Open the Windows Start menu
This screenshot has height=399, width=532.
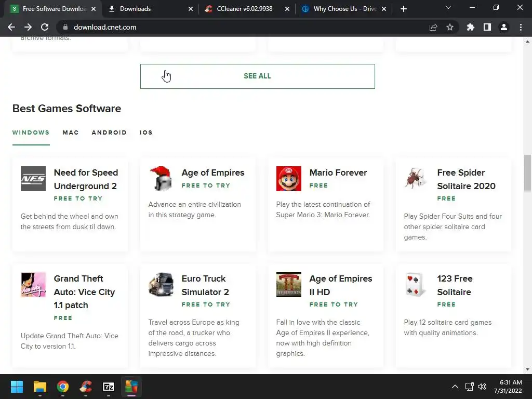click(17, 387)
